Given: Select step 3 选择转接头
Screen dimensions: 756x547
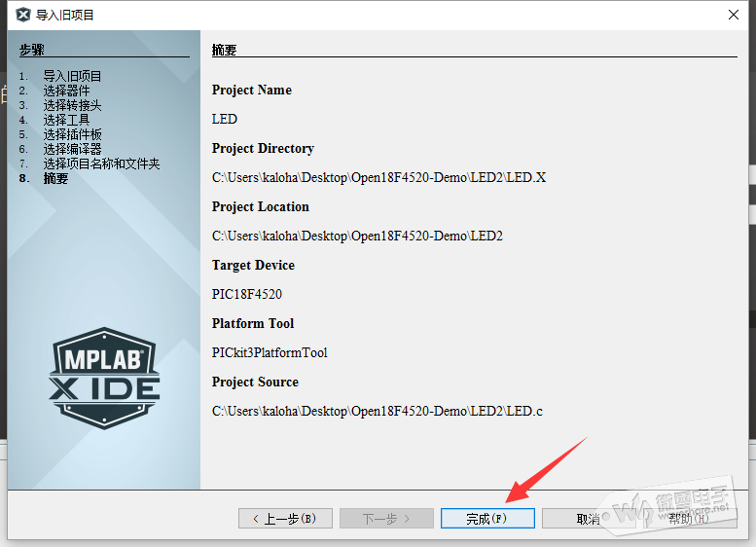Looking at the screenshot, I should tap(72, 105).
